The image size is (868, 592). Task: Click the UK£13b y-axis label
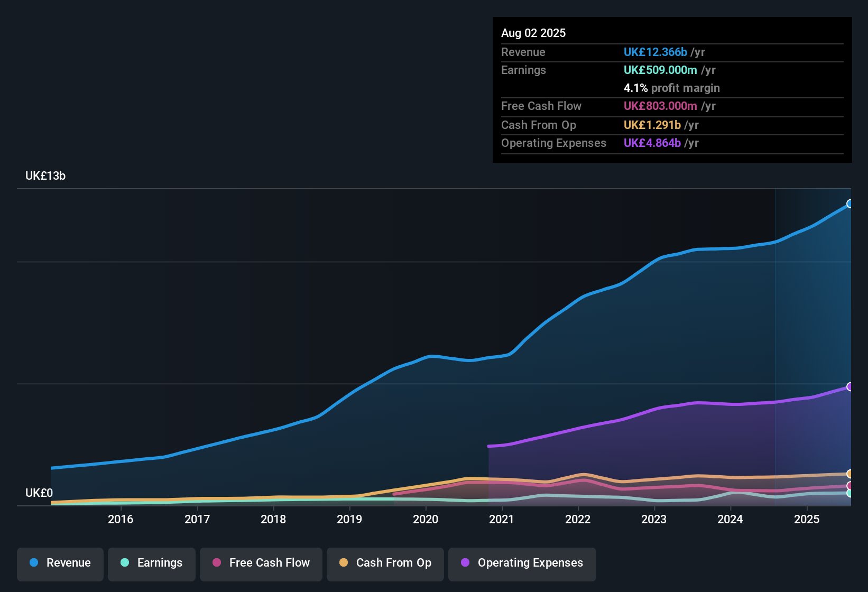click(x=45, y=176)
